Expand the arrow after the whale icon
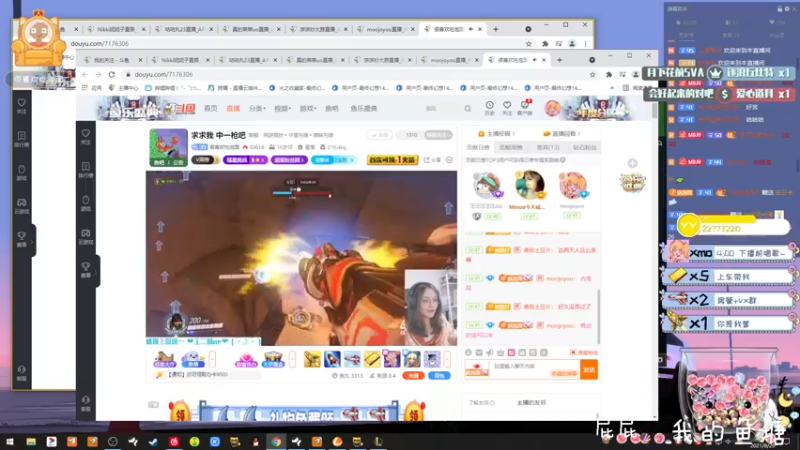 [x=212, y=359]
